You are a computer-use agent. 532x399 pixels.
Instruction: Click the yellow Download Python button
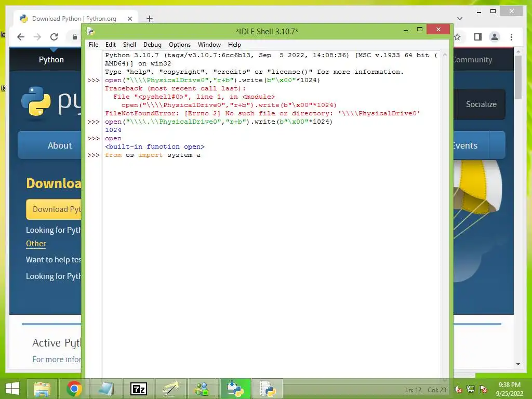pyautogui.click(x=54, y=209)
